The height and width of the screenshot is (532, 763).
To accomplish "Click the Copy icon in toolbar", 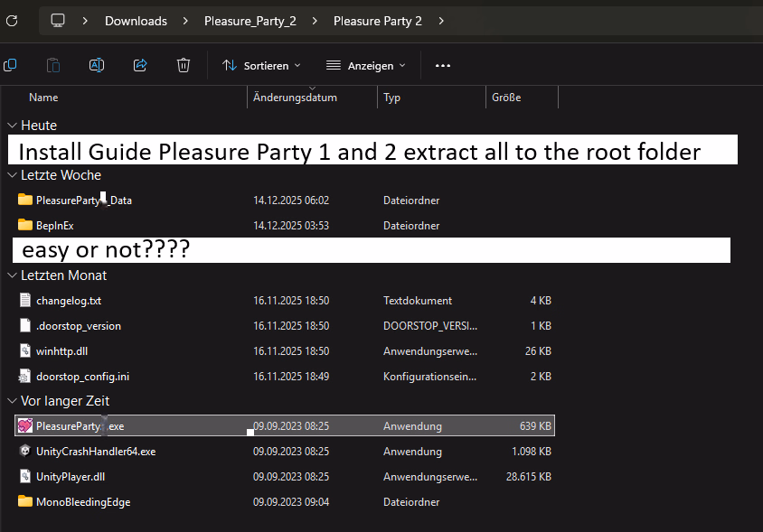I will tap(10, 65).
